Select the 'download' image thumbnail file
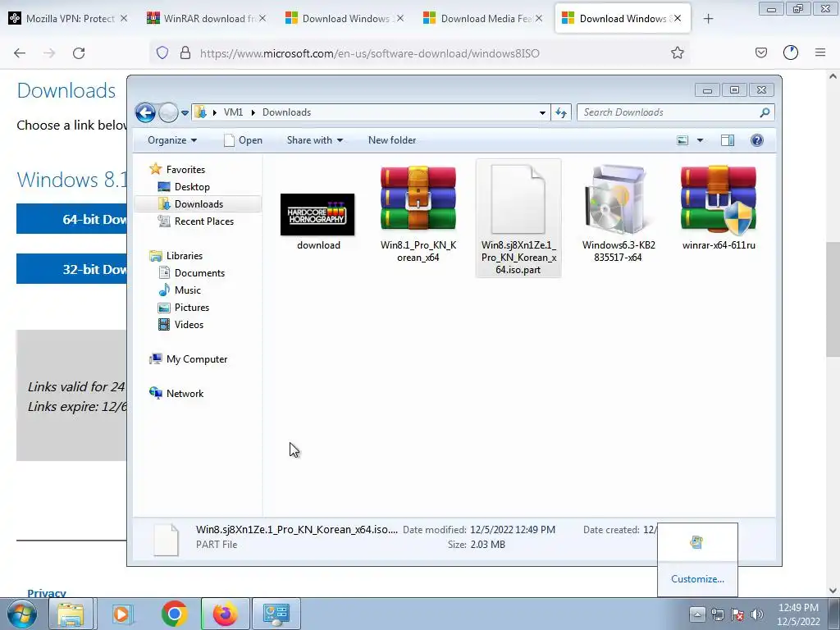 (317, 214)
